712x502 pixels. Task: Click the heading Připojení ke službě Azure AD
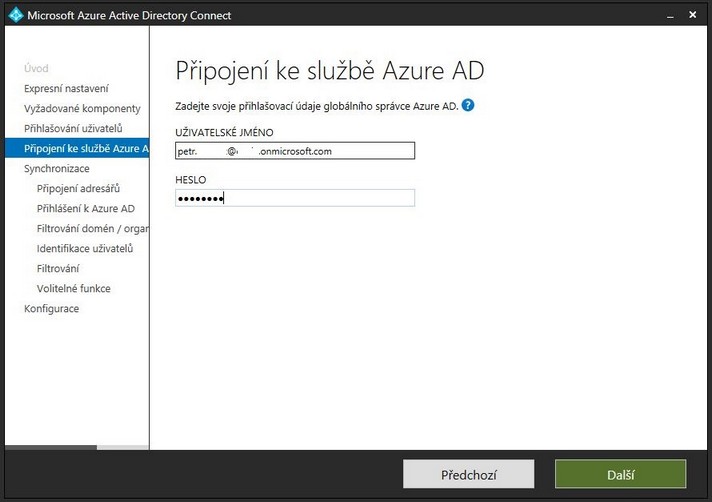(330, 71)
